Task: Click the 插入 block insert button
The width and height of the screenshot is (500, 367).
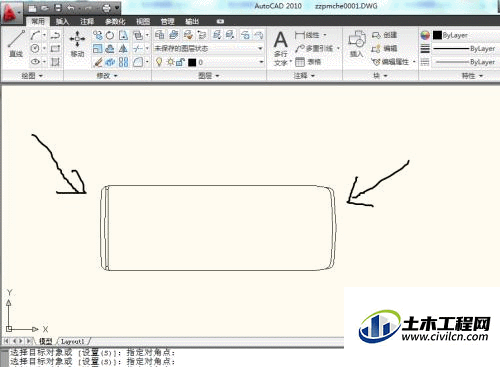Action: (357, 44)
